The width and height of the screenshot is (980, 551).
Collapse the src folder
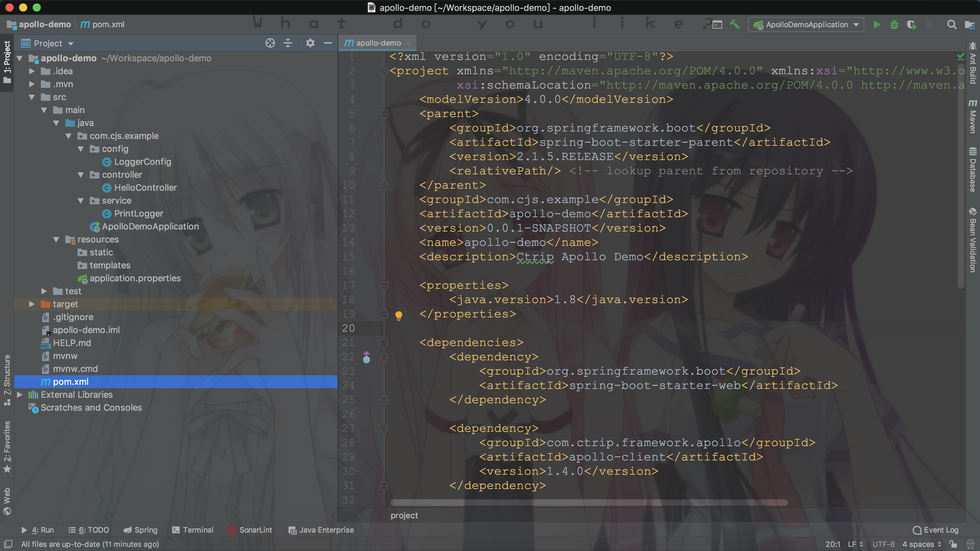32,97
